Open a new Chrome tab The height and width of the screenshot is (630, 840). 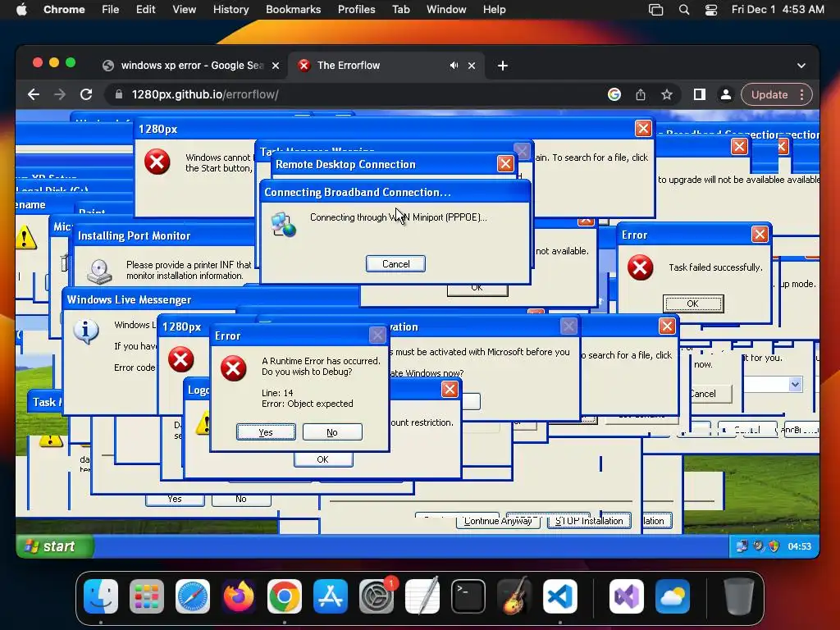pos(503,66)
